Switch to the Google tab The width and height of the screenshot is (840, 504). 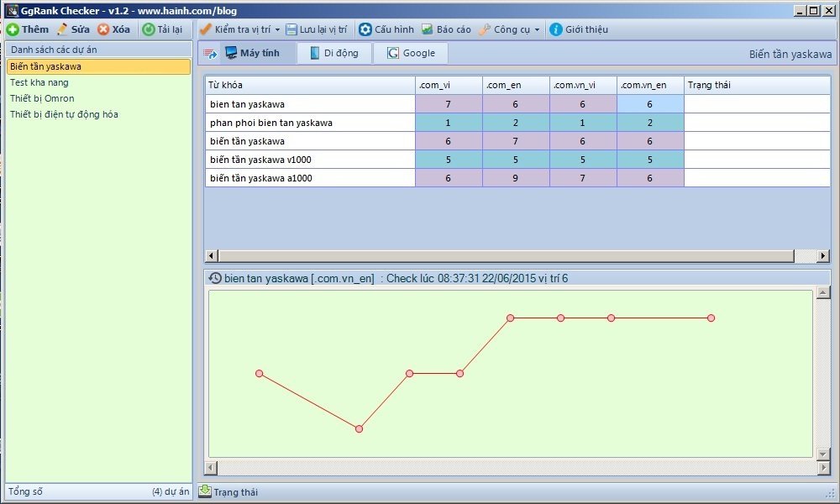pos(411,53)
